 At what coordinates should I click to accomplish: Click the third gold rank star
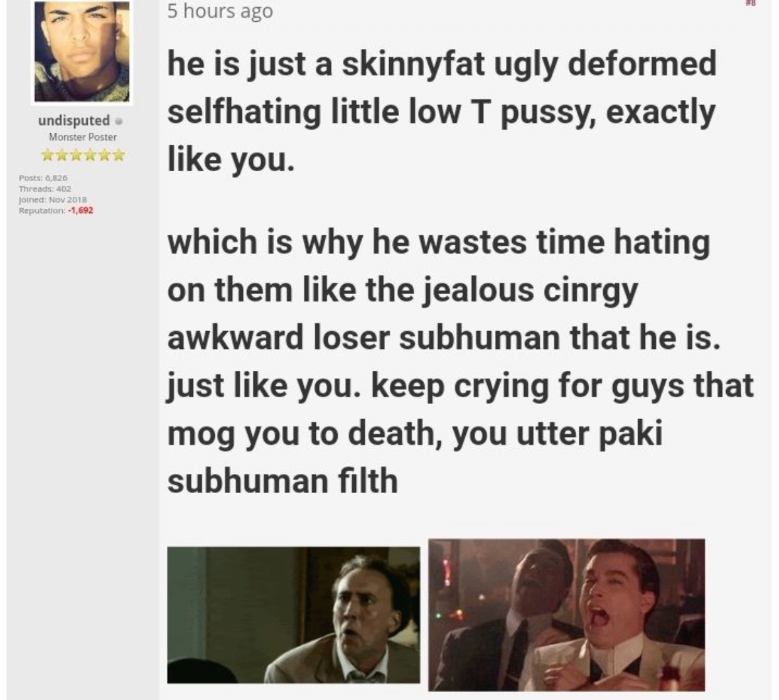76,155
